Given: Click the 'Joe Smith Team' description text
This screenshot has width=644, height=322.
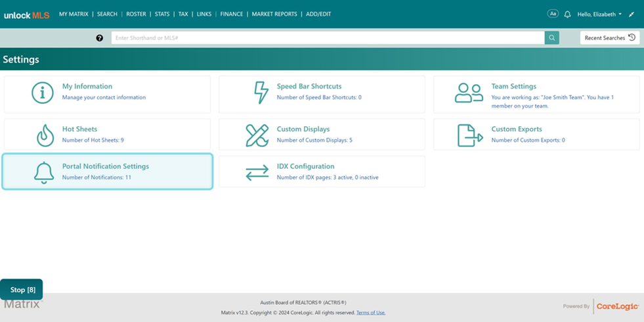Looking at the screenshot, I should (552, 102).
